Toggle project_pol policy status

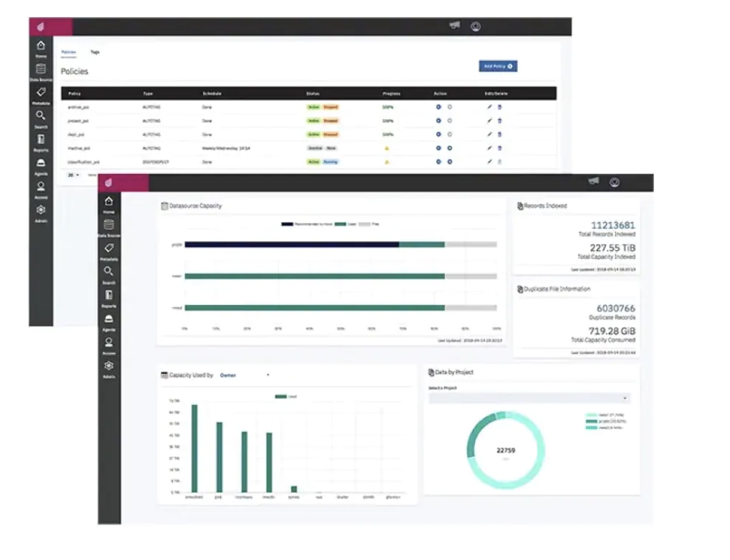[439, 120]
